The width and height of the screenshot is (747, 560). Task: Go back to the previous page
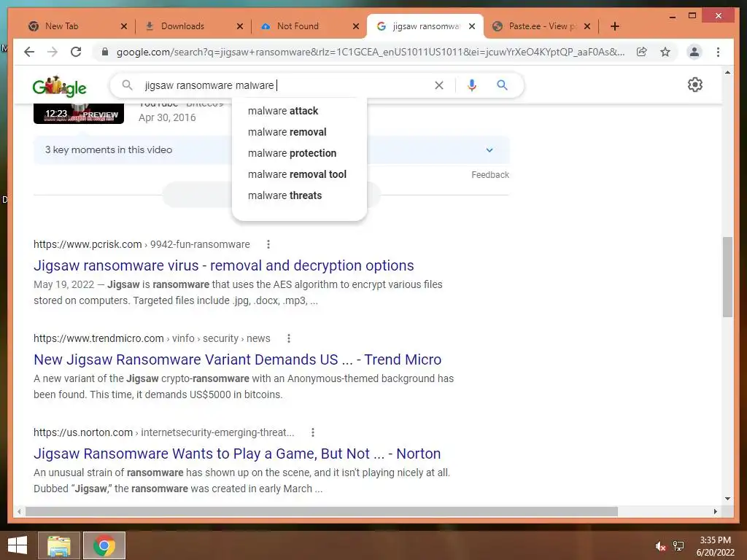click(29, 52)
